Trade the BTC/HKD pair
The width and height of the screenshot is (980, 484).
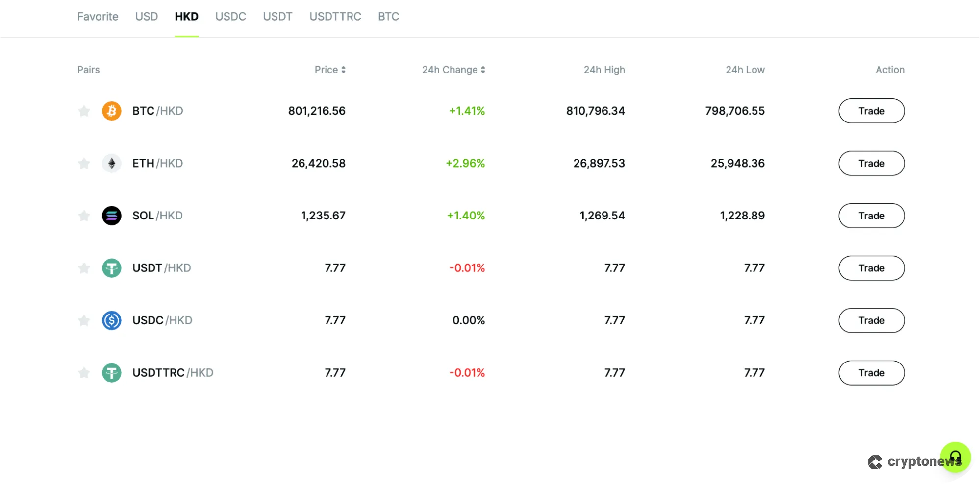click(871, 111)
